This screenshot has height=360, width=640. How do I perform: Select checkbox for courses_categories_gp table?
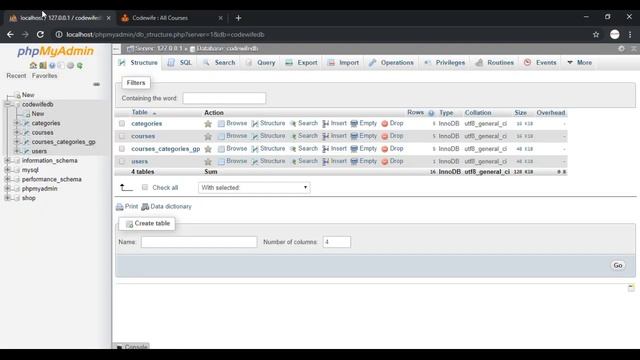pyautogui.click(x=122, y=149)
